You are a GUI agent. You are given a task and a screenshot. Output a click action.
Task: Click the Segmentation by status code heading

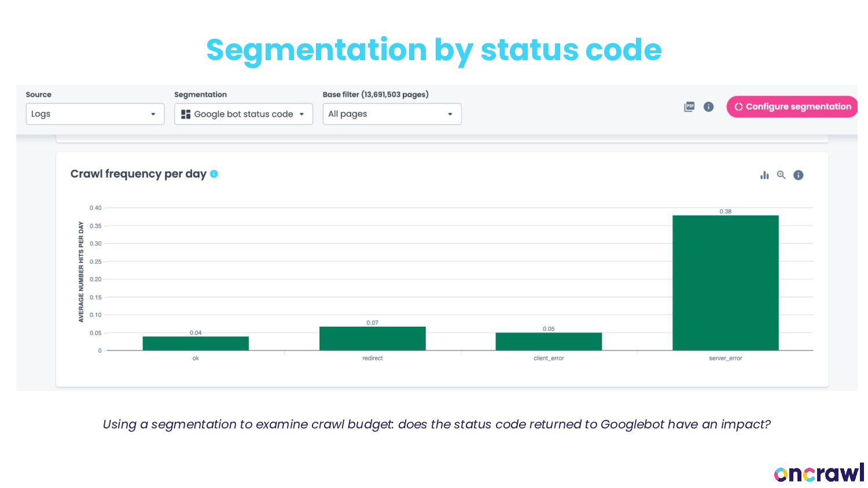point(433,50)
